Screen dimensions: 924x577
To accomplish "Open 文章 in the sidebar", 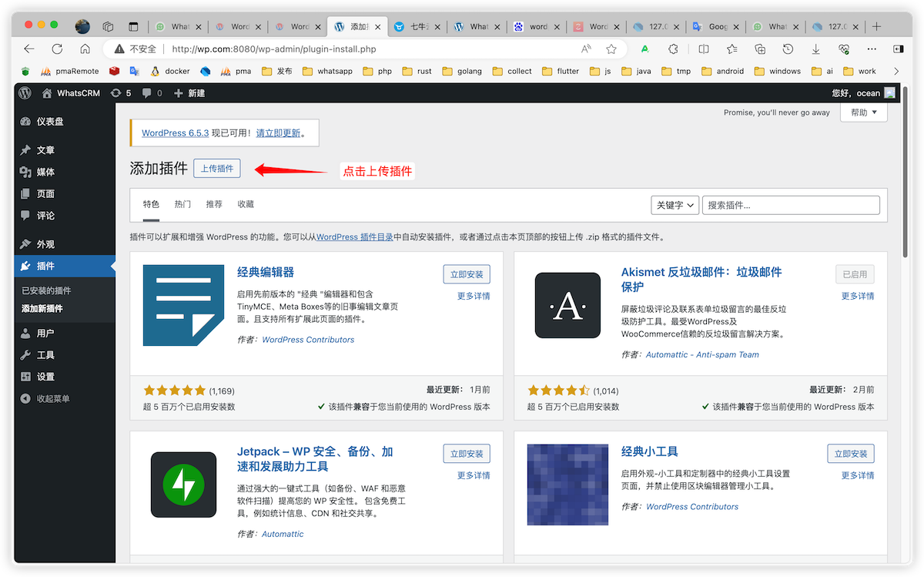I will [65, 150].
